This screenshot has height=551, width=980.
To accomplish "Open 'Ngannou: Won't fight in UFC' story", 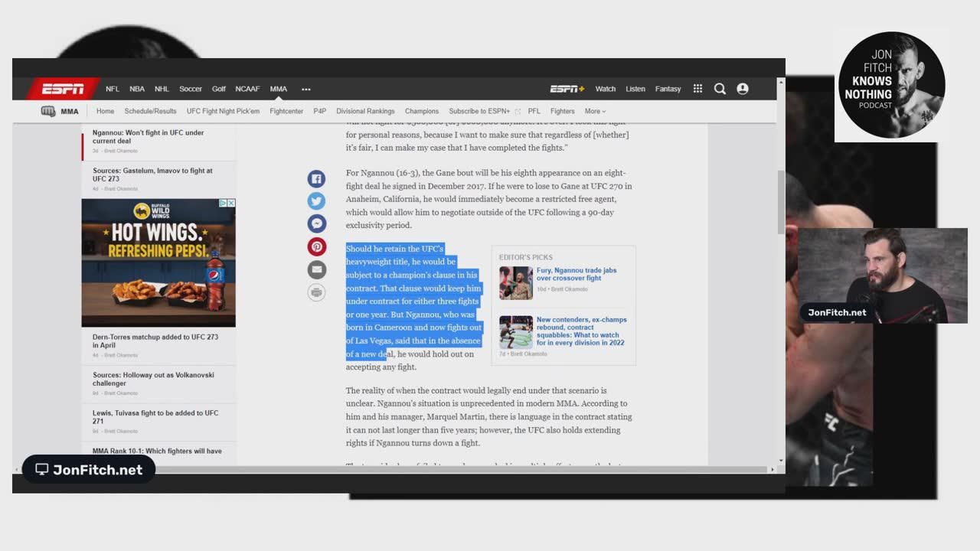I will 149,137.
